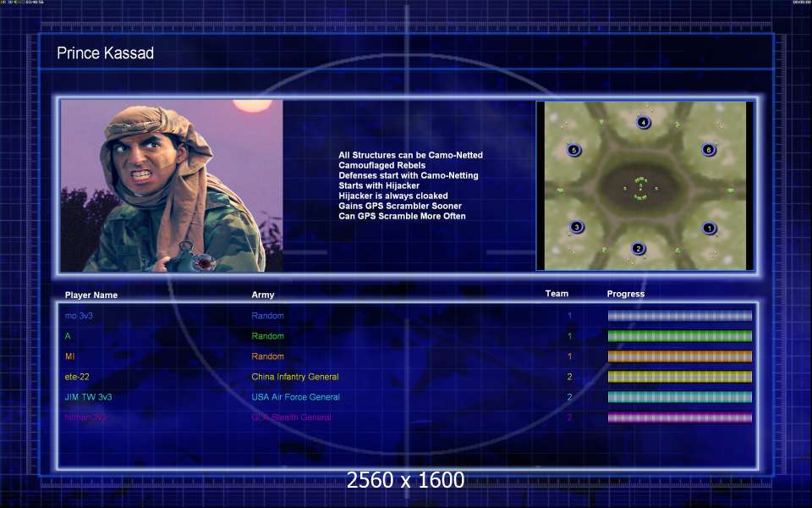Click start position marker 4 on minimap
This screenshot has height=508, width=812.
pos(643,122)
